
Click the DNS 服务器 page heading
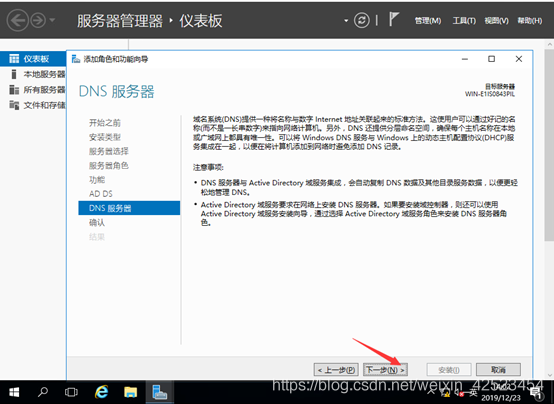pyautogui.click(x=116, y=92)
